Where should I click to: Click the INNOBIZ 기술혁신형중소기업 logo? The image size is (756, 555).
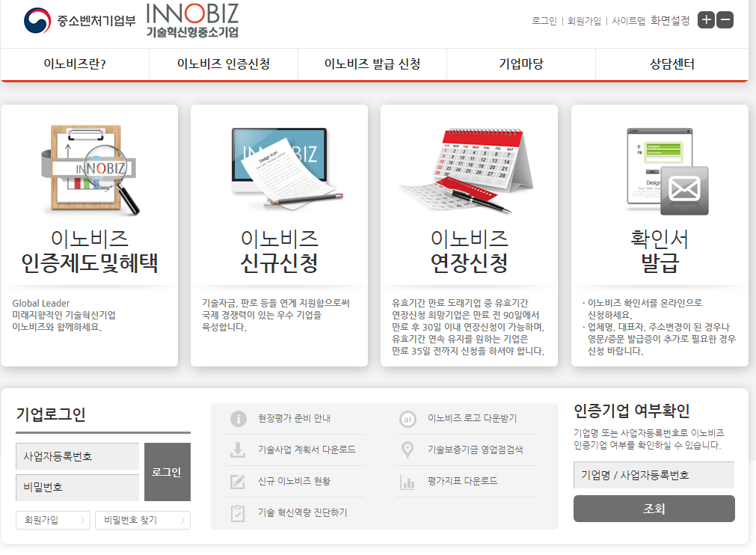point(192,20)
